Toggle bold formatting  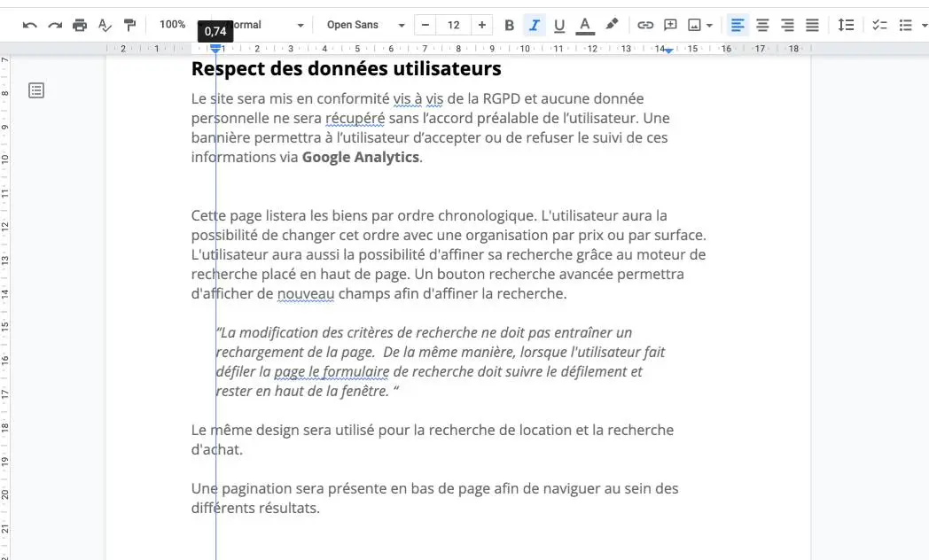coord(509,25)
